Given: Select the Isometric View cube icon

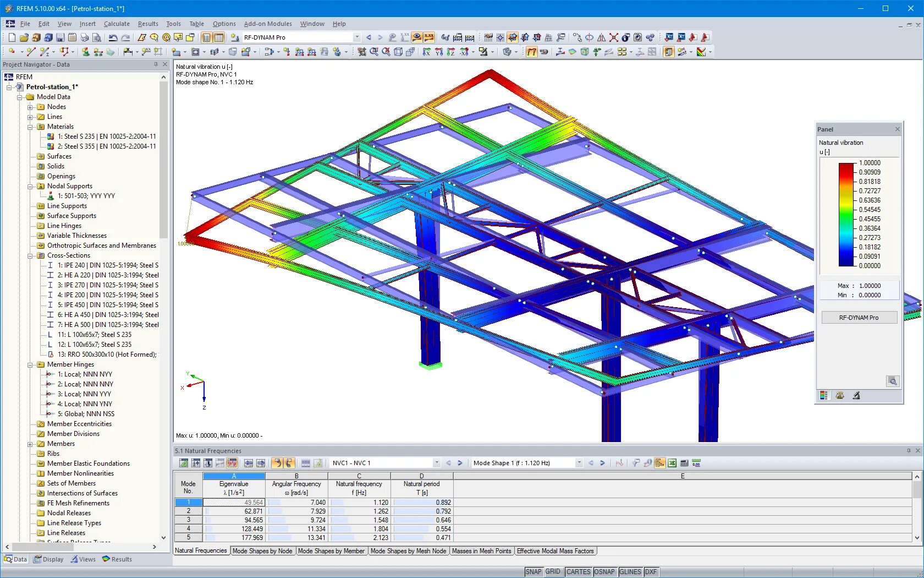Looking at the screenshot, I should coord(399,52).
